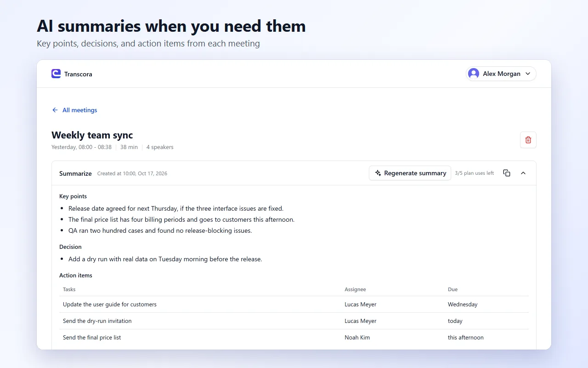Click the Transcora brand name
This screenshot has width=588, height=368.
(78, 74)
